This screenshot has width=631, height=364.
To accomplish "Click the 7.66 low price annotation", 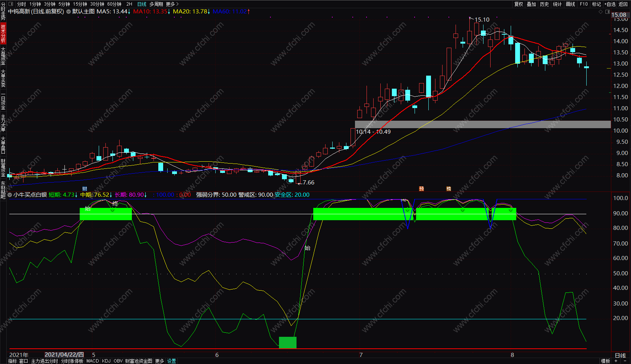I will tap(308, 183).
